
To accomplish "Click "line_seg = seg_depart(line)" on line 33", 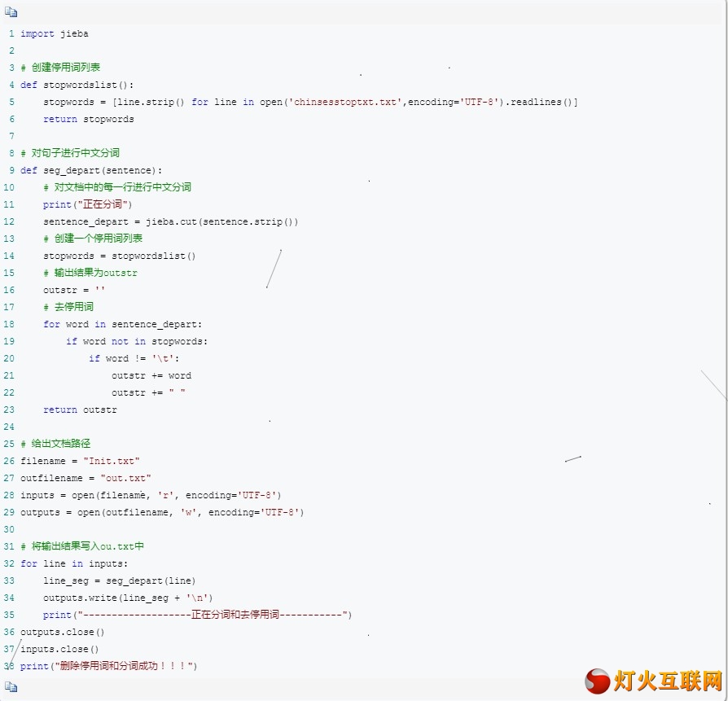I will coord(120,581).
